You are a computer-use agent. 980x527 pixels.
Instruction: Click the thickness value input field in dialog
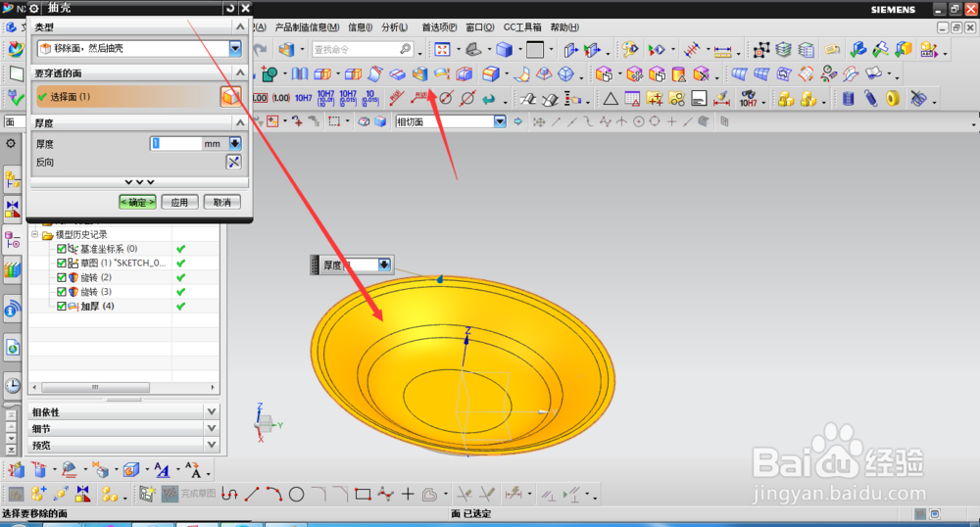point(176,144)
